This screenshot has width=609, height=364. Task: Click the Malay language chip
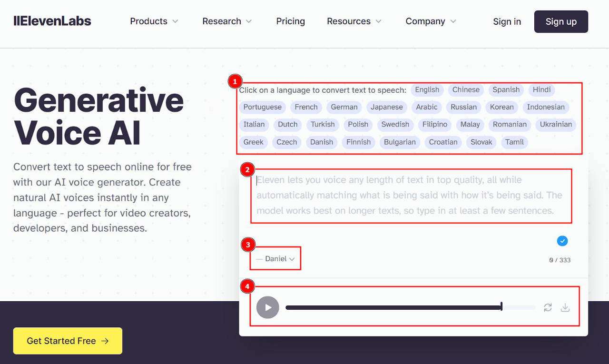(x=470, y=125)
